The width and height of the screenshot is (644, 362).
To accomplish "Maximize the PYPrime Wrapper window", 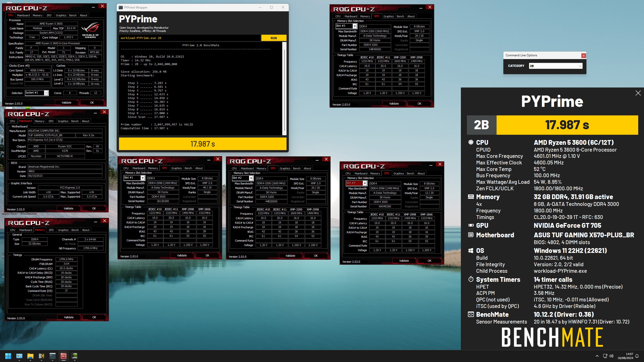I will [x=271, y=7].
